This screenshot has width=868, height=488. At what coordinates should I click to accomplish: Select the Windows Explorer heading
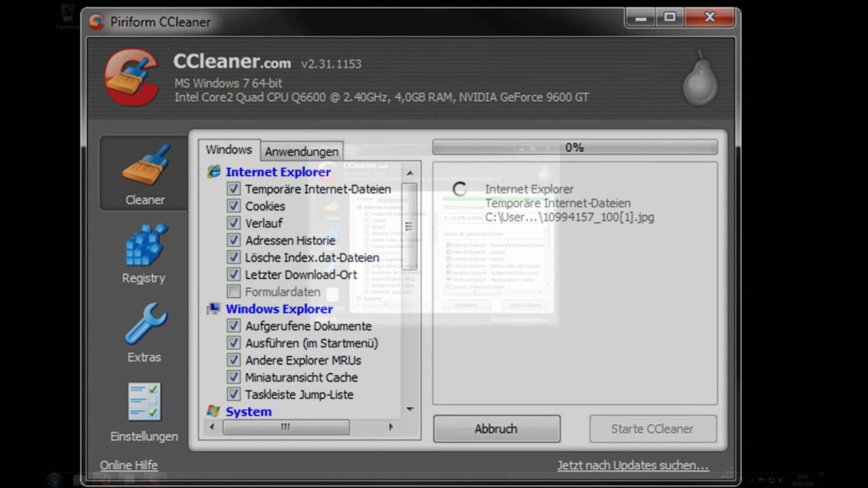coord(279,308)
